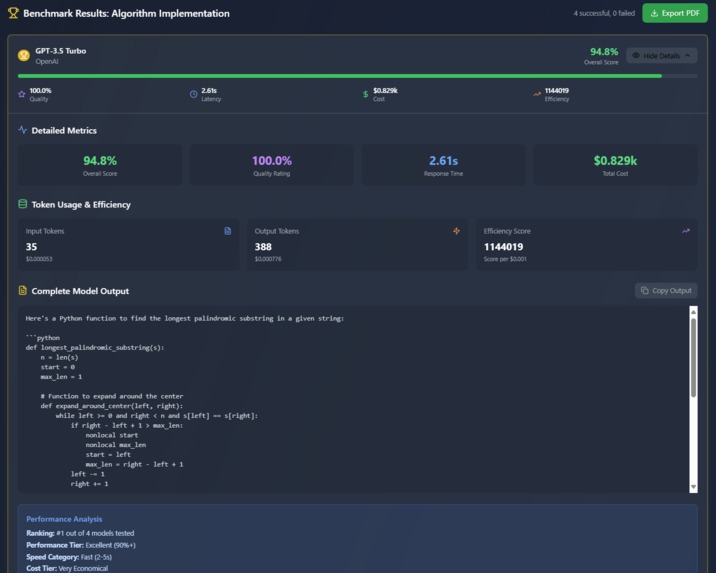Click the 'Ranking: #1 out of 4 models tested' line
Viewport: 716px width, 573px height.
(x=80, y=533)
